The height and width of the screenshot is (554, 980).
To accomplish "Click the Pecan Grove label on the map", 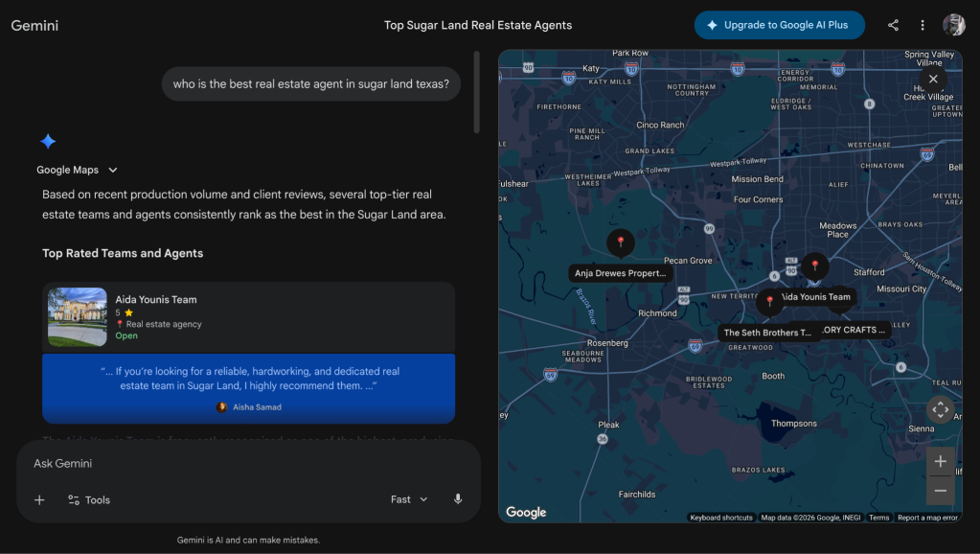I will click(x=688, y=261).
